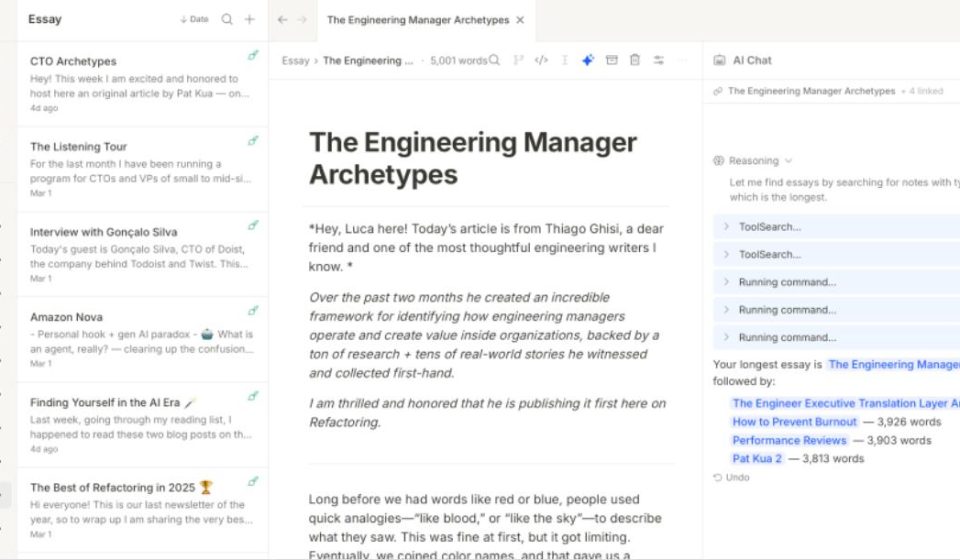
Task: Go back with the left arrow
Action: [x=282, y=20]
